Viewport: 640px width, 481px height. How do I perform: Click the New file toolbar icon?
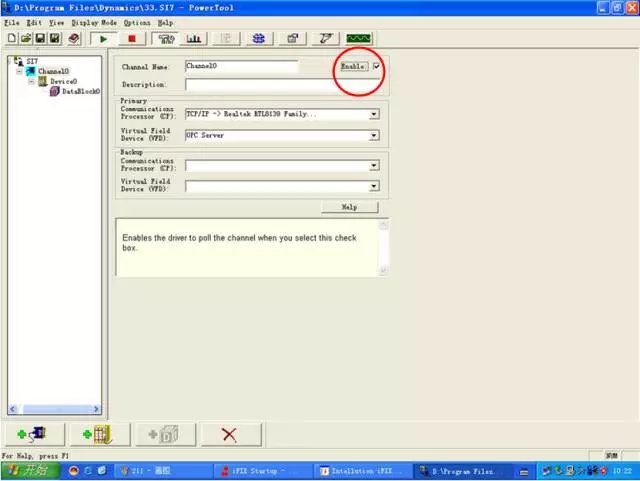point(11,38)
